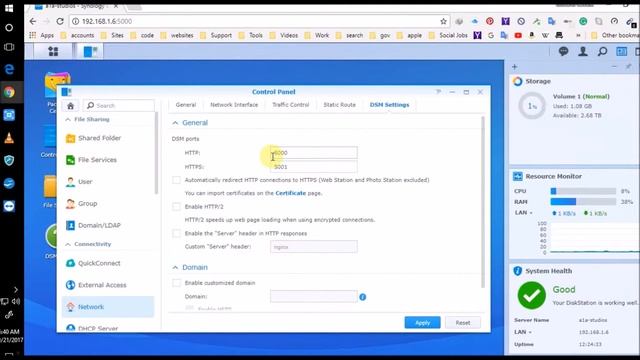Image resolution: width=640 pixels, height=360 pixels.
Task: Click the Chrome address bar
Action: pyautogui.click(x=259, y=21)
